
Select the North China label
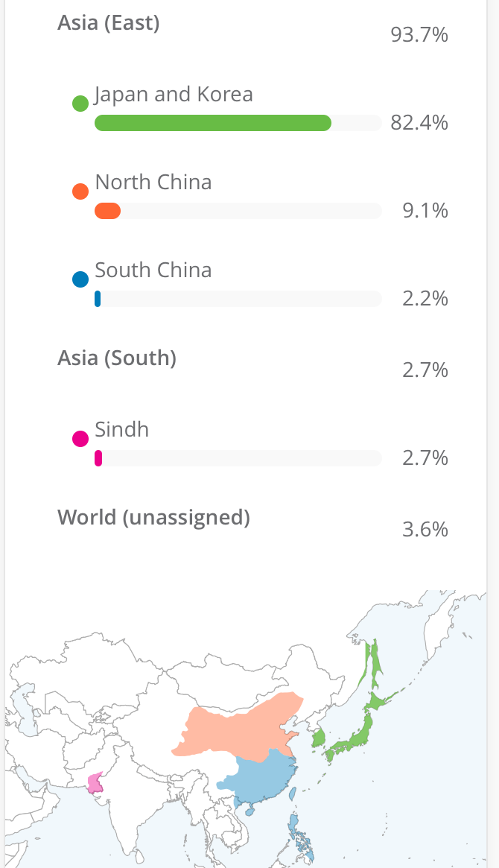[153, 182]
